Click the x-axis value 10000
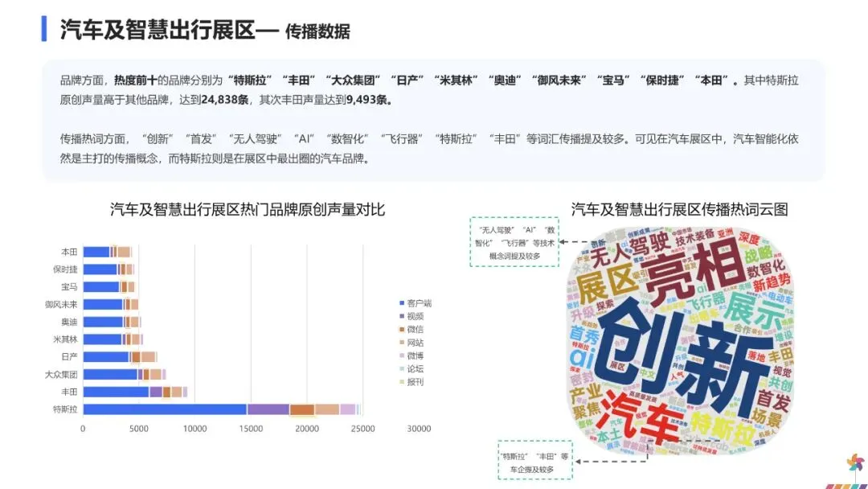The width and height of the screenshot is (868, 489). (x=194, y=429)
